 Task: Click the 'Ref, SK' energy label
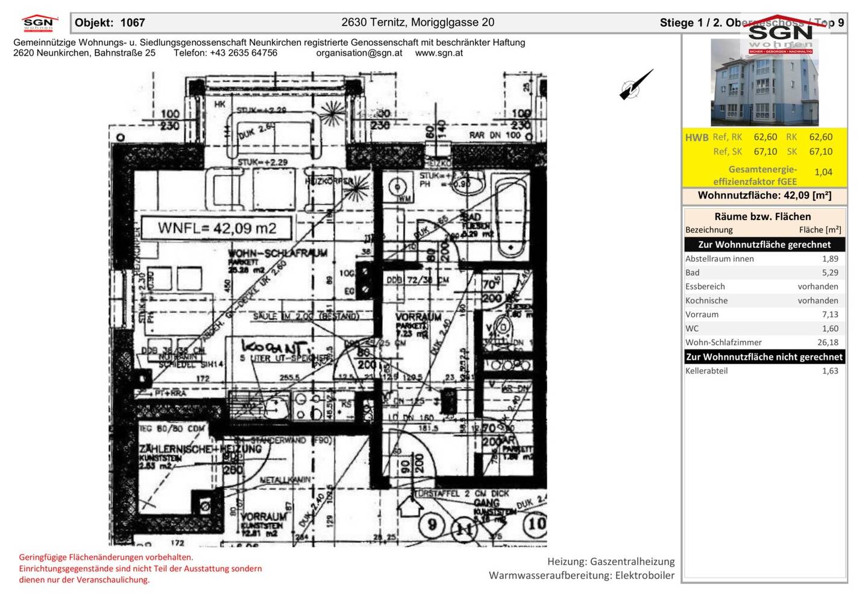pyautogui.click(x=728, y=151)
